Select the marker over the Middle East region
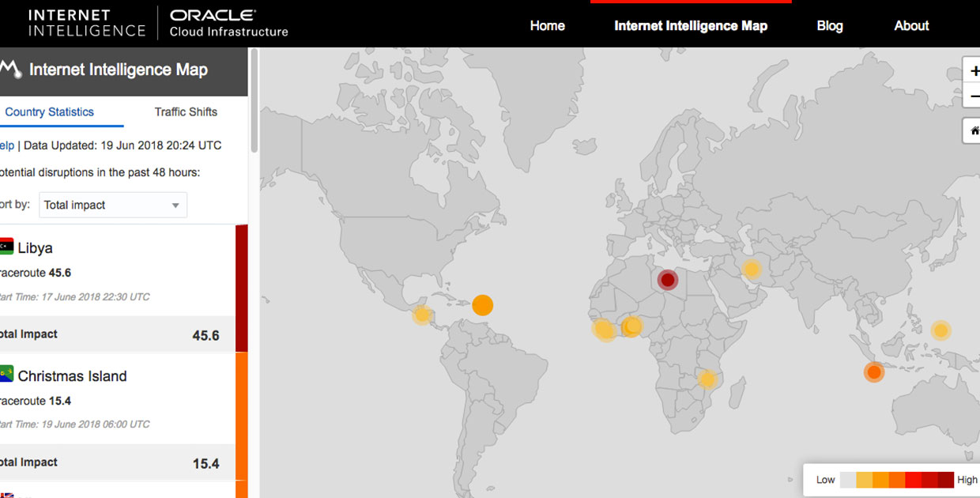The image size is (980, 498). 751,269
